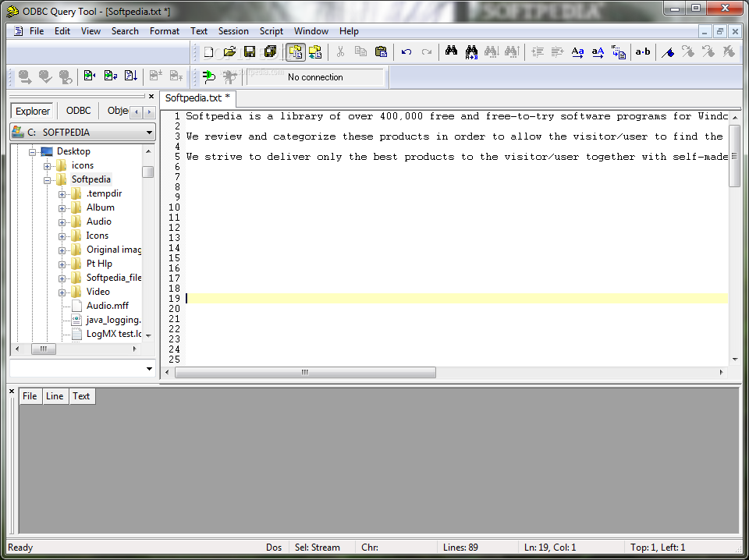Expand the Album folder
The image size is (749, 560).
pos(62,208)
